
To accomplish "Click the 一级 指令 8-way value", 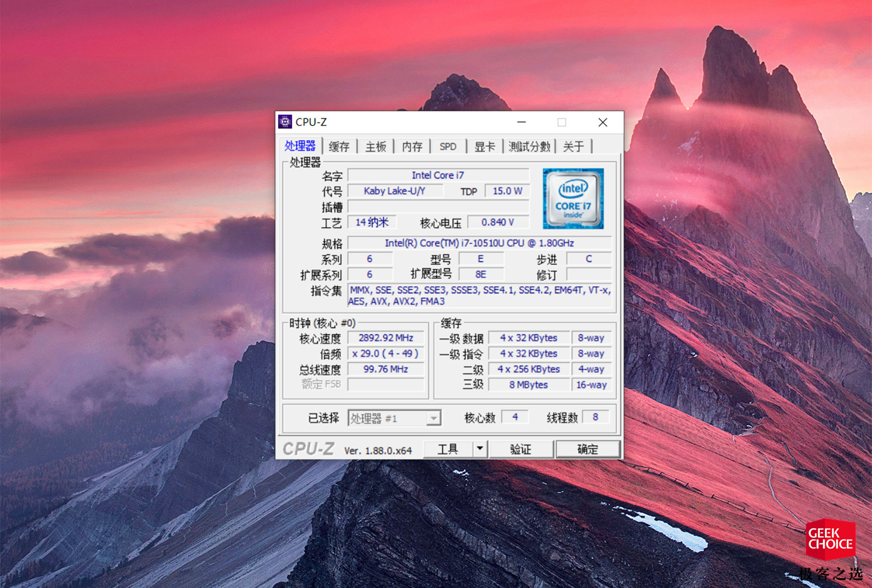I will [591, 354].
